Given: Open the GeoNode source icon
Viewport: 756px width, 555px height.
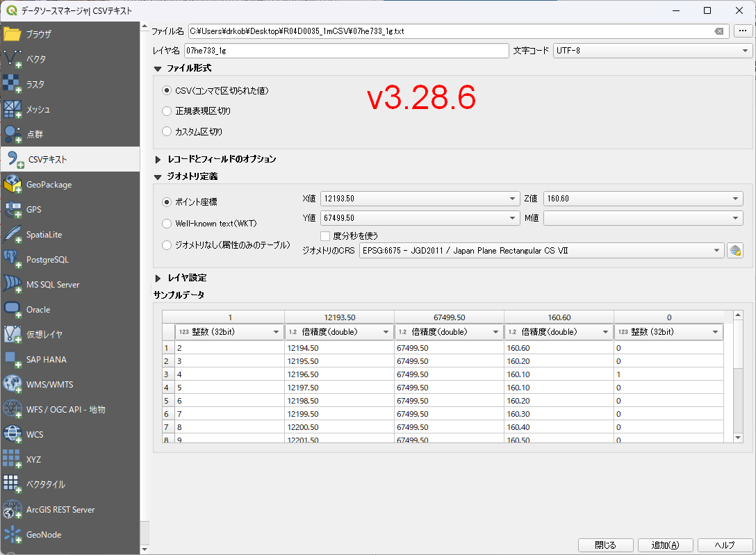Looking at the screenshot, I should coord(13,535).
